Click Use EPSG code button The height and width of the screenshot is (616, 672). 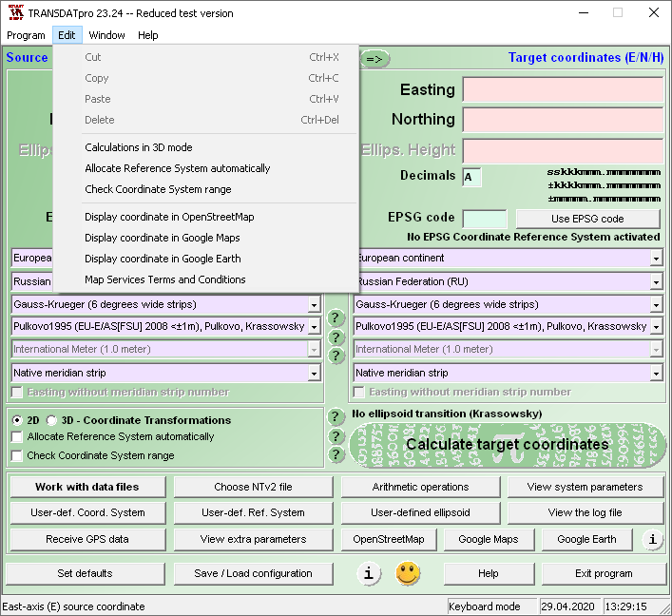[x=587, y=219]
